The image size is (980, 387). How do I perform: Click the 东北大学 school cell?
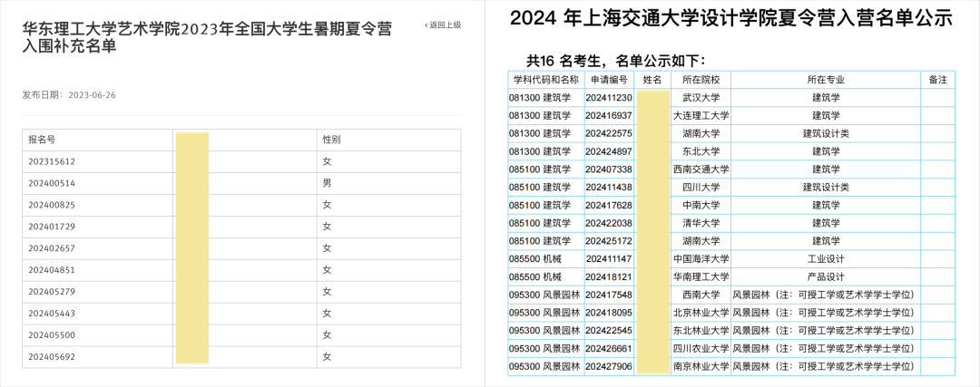tap(701, 151)
